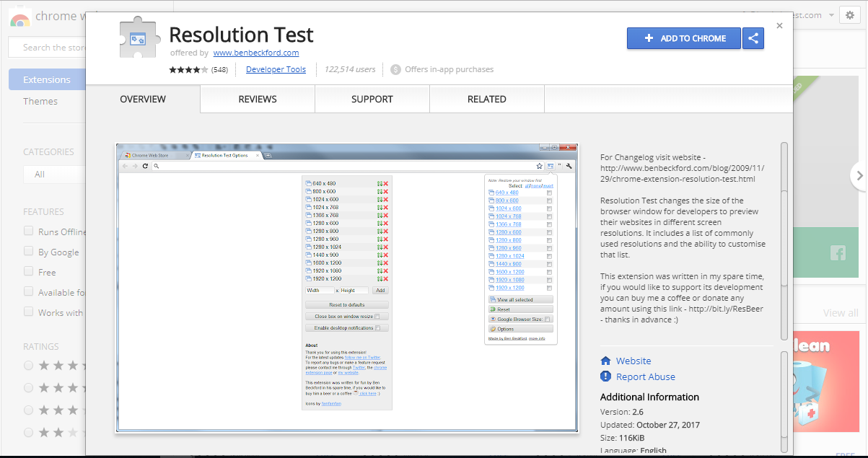Click the Report Abuse alert icon
This screenshot has width=868, height=458.
point(606,376)
